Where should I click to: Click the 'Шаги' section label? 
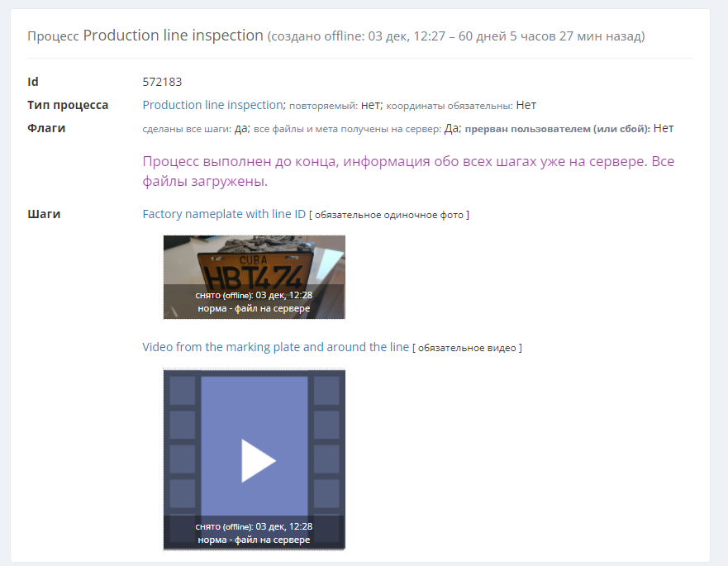pyautogui.click(x=44, y=214)
